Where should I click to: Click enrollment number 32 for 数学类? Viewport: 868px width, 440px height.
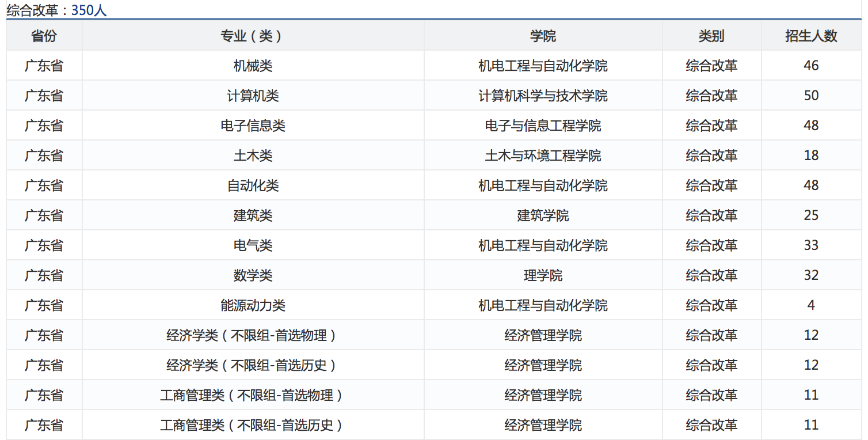coord(811,275)
